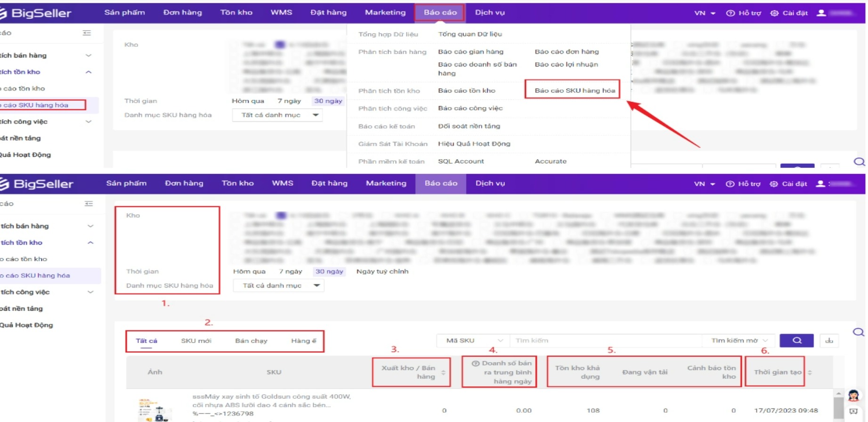868x422 pixels.
Task: Sort by Thời gian tạo arrows
Action: click(810, 372)
